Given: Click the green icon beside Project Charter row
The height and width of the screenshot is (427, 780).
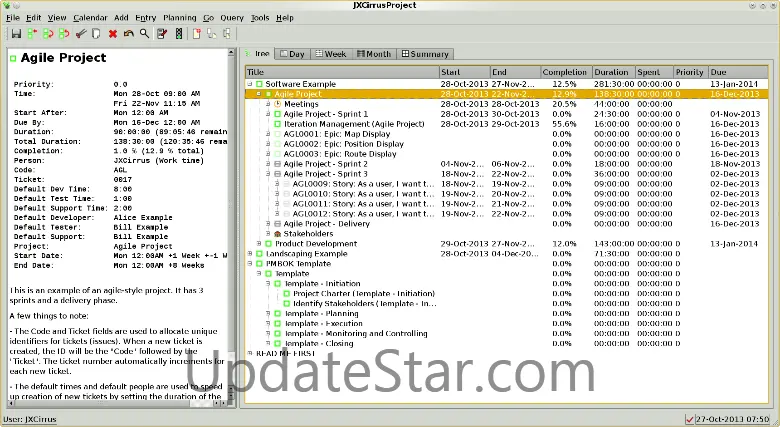Looking at the screenshot, I should [x=287, y=293].
